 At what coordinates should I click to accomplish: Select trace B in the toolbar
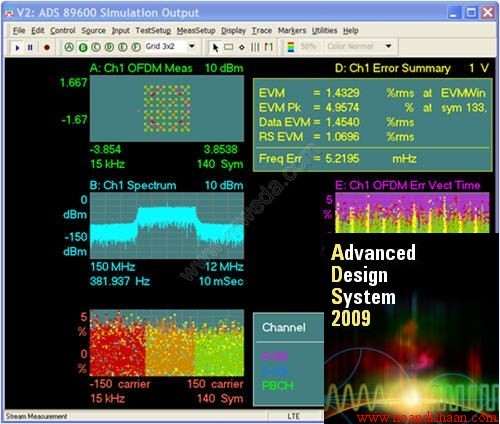point(83,47)
